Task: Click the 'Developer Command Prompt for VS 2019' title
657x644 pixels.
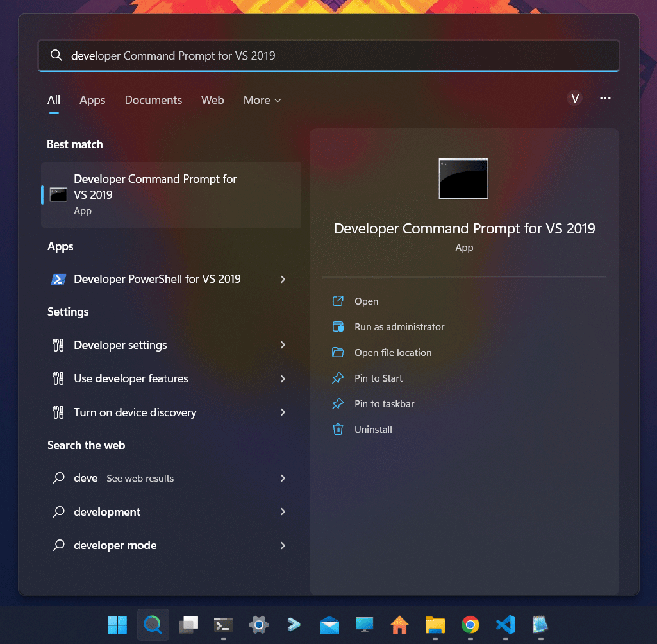Action: [x=464, y=228]
